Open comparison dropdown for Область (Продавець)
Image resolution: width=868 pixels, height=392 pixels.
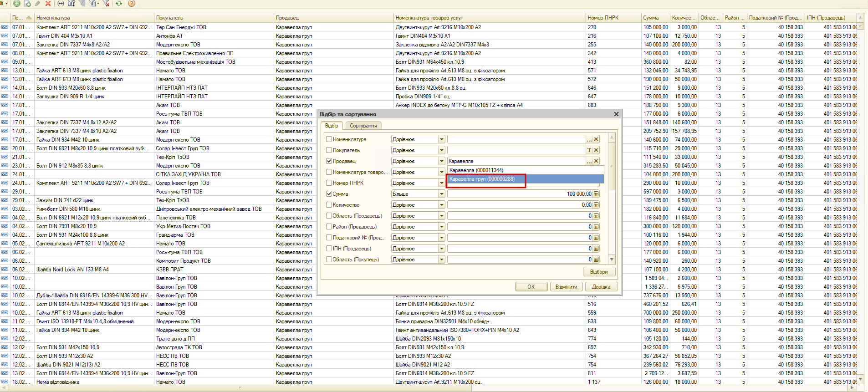coord(441,216)
